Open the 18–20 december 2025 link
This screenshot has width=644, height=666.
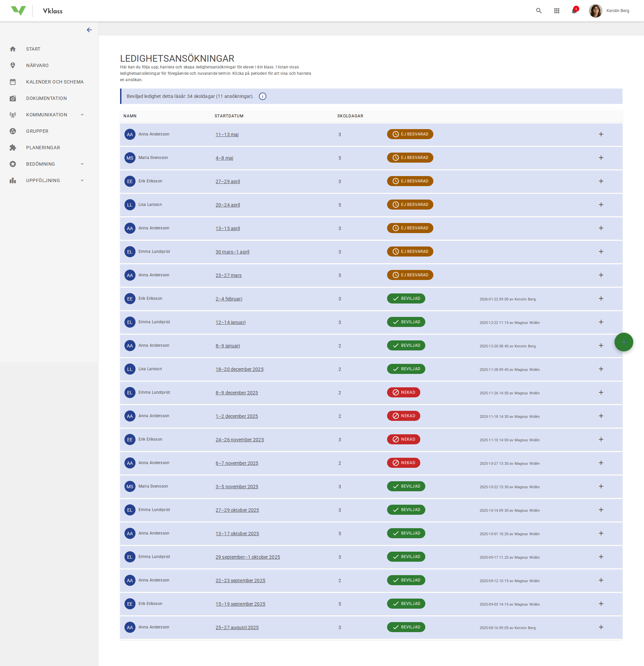[239, 369]
